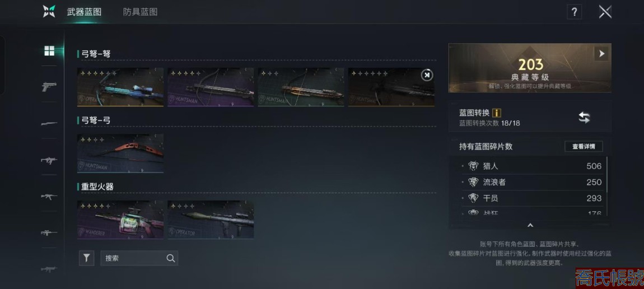Click the filter funnel icon

[x=87, y=258]
